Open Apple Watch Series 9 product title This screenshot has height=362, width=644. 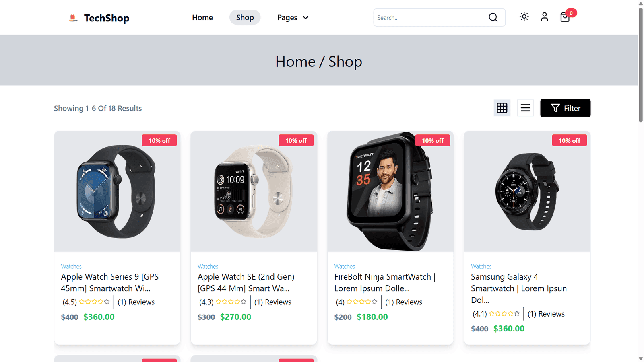(x=110, y=282)
